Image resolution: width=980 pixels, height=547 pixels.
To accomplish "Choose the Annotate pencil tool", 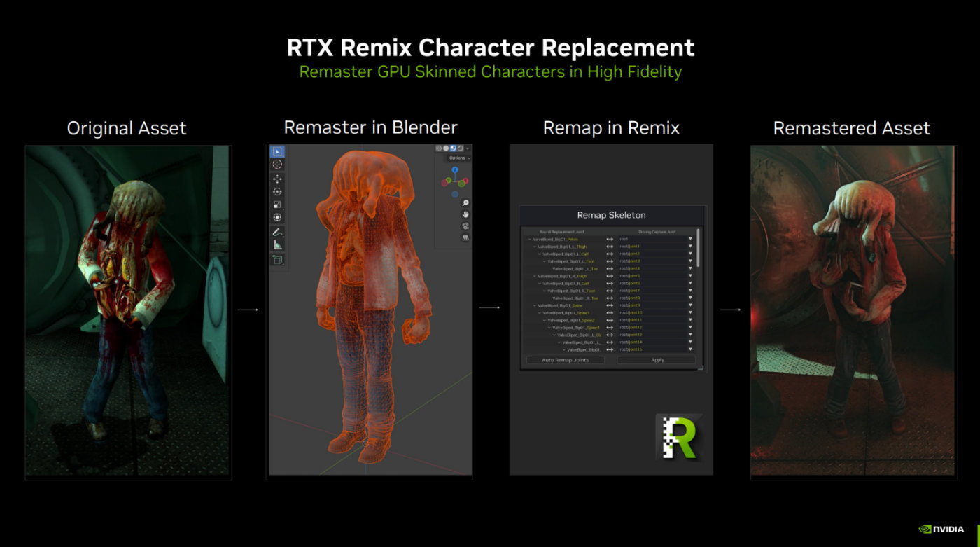I will point(277,232).
